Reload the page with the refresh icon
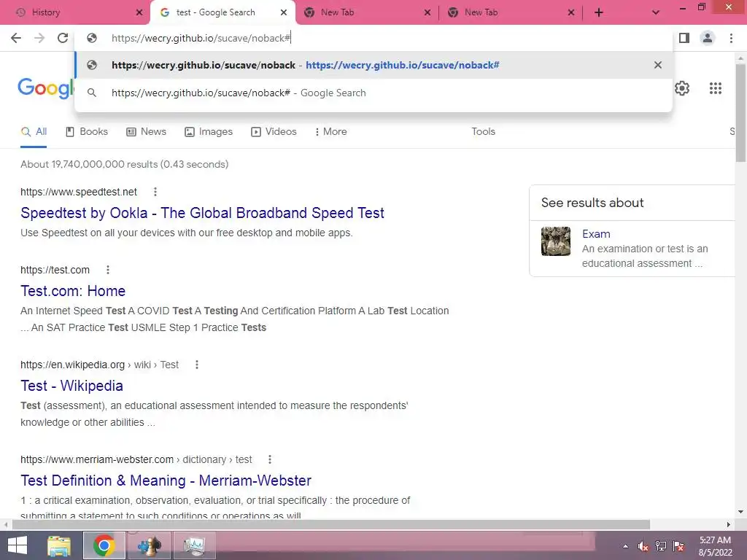Viewport: 747px width, 560px height. coord(63,38)
